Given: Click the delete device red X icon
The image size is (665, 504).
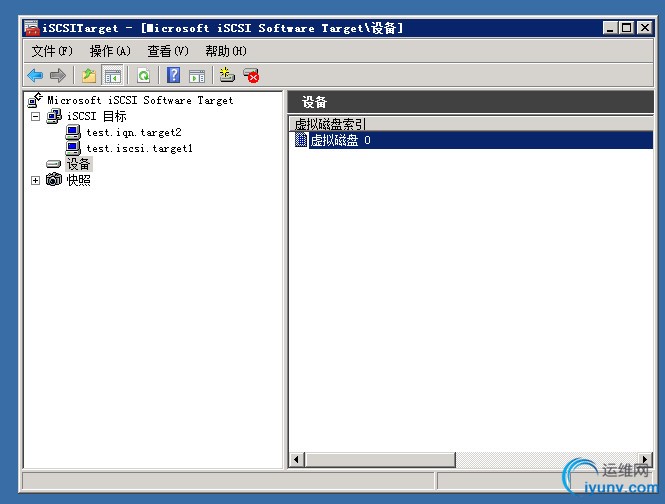Looking at the screenshot, I should tap(251, 76).
